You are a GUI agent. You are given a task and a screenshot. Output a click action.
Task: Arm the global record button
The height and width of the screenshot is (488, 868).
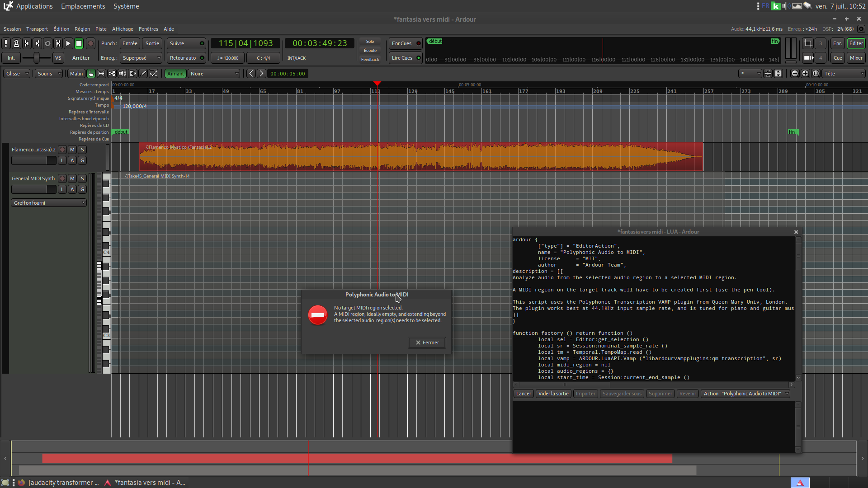(90, 43)
